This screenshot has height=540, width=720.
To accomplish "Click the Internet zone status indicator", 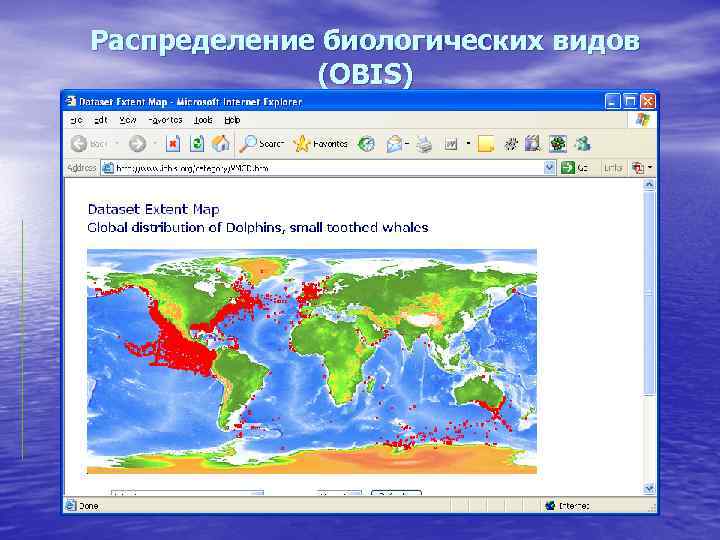I will (x=568, y=506).
